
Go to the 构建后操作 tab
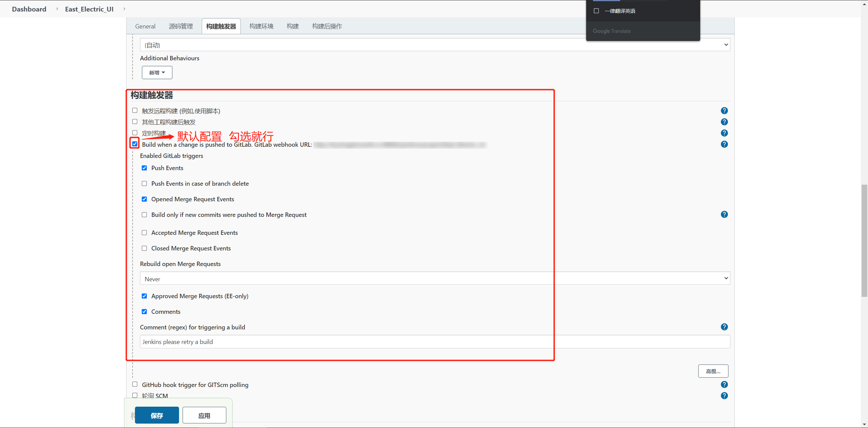[x=327, y=26]
